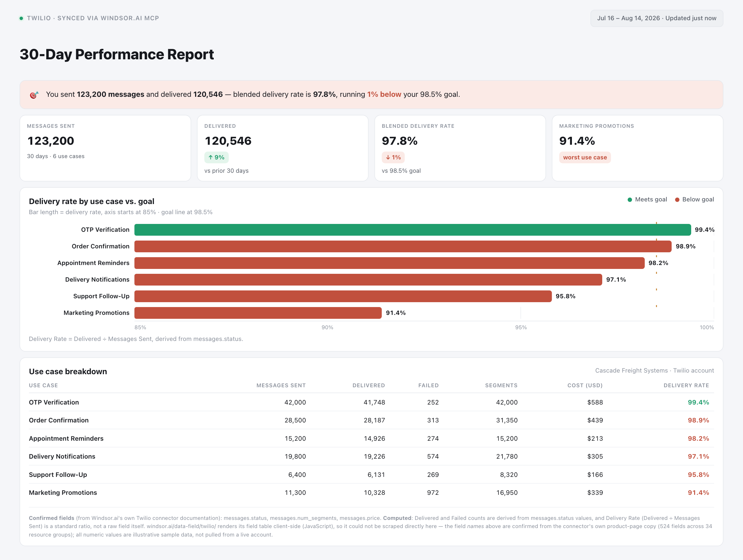Click the Order Confirmation chart bar
This screenshot has height=560, width=743.
pos(403,246)
